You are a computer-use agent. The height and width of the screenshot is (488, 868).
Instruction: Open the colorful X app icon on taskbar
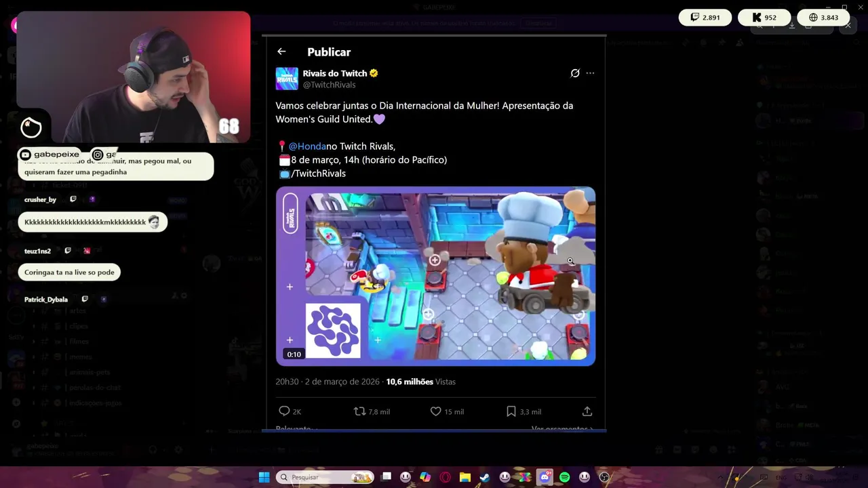coord(525,477)
